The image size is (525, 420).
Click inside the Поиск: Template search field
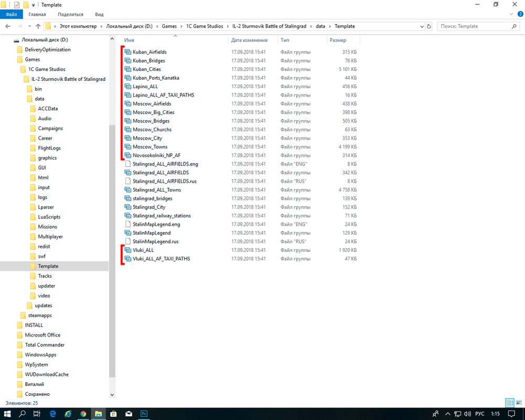coord(472,26)
